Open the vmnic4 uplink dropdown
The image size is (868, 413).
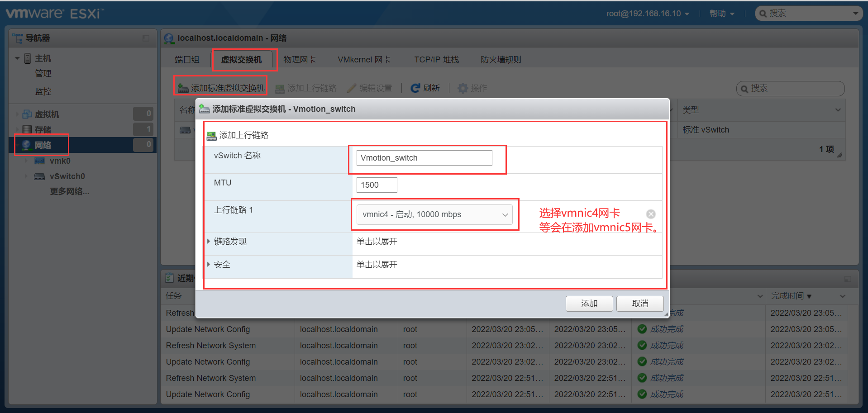coord(505,214)
